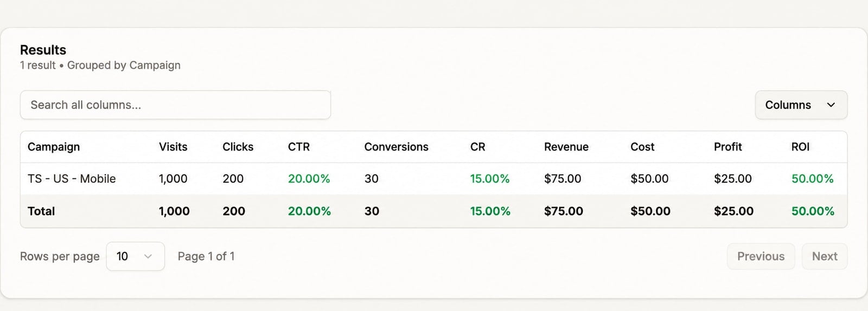Click CTR 20.00% in TS - US - Mobile row

pos(309,179)
